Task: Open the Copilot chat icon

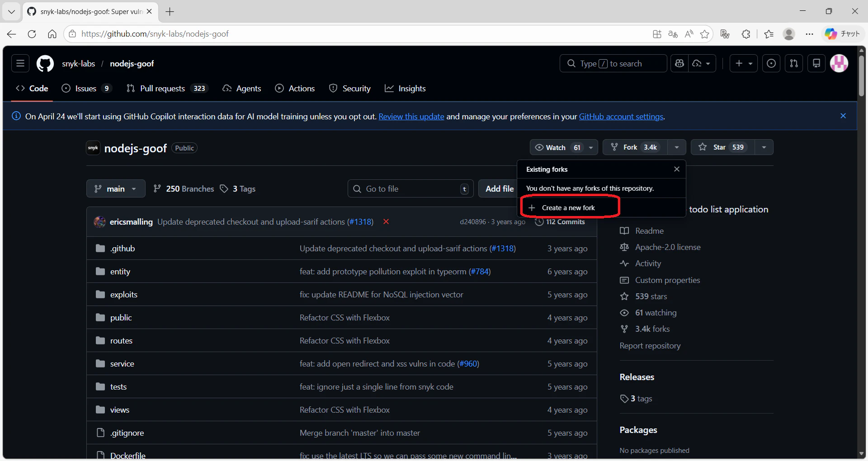Action: 679,64
